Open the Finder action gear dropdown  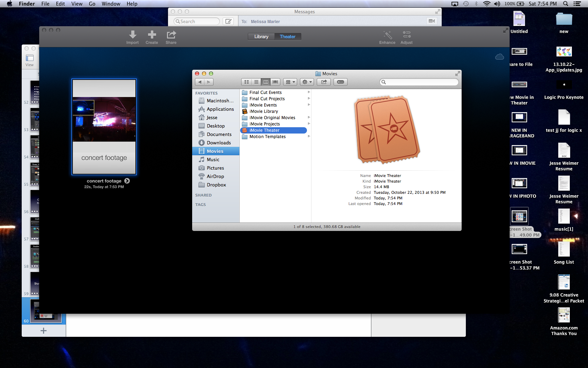(307, 82)
